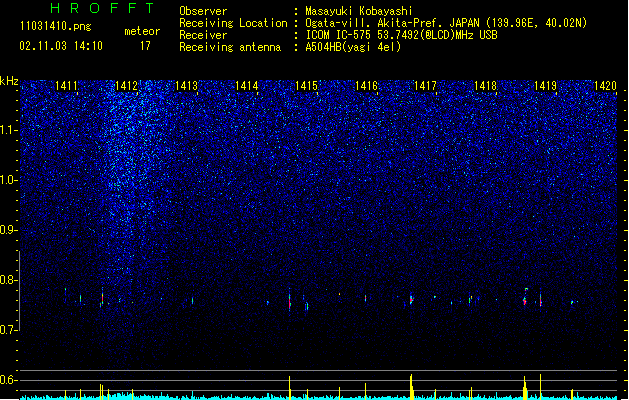Select antenna value A504HB(yagi 4el)
The image size is (629, 400).
[x=353, y=47]
